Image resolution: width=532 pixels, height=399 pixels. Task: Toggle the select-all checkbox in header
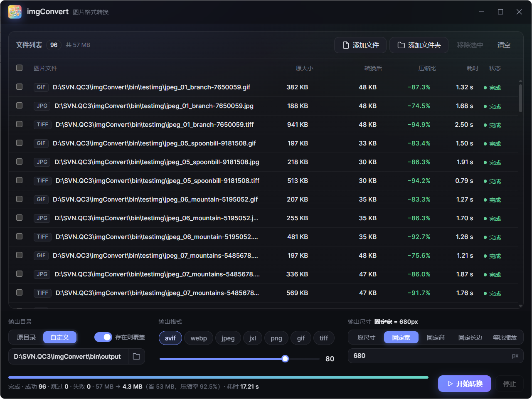19,68
